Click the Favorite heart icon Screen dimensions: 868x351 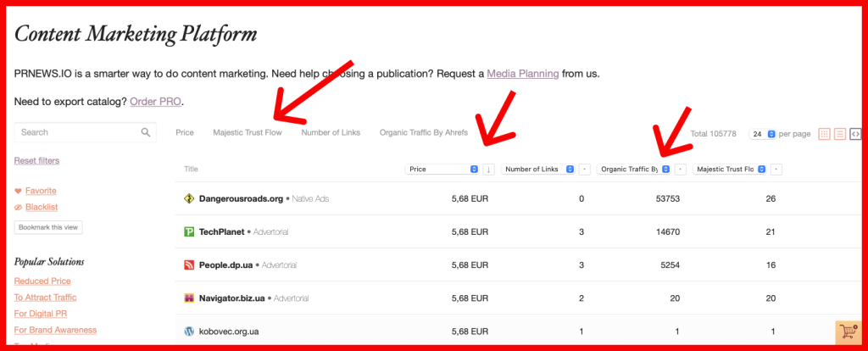pos(18,191)
